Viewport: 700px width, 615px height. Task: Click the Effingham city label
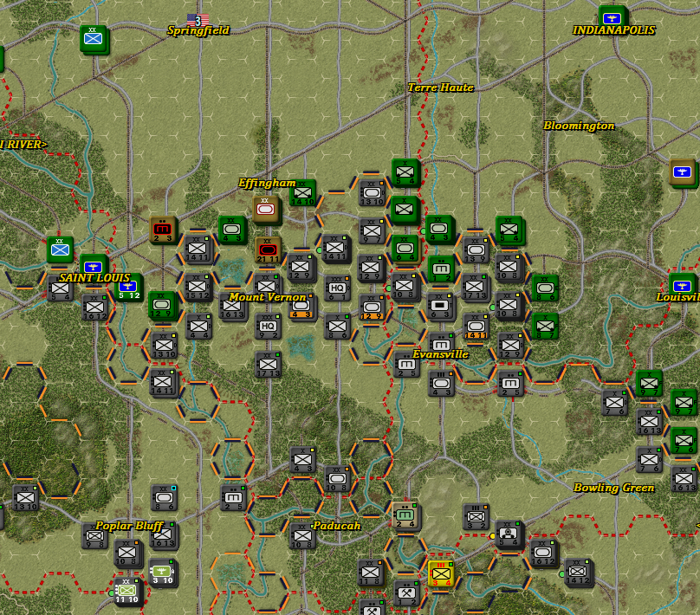(267, 183)
